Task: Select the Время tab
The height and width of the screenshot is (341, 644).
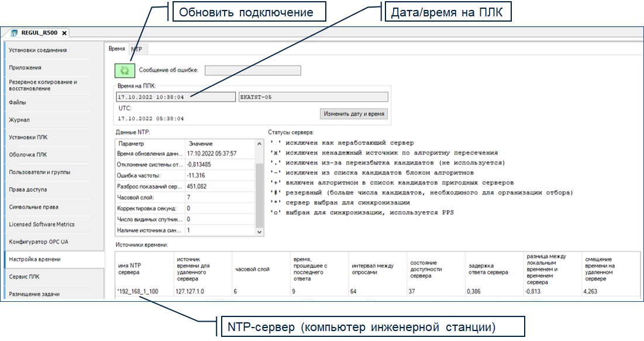Action: point(116,49)
